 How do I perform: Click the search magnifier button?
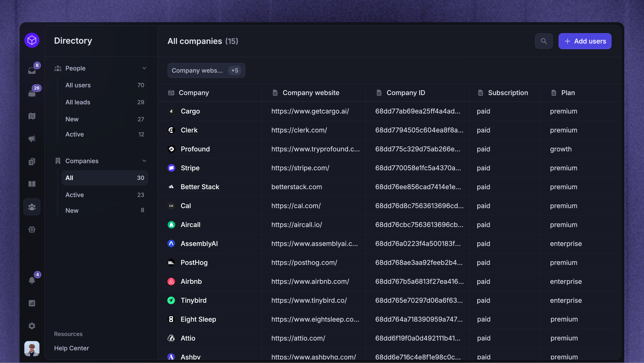point(544,41)
